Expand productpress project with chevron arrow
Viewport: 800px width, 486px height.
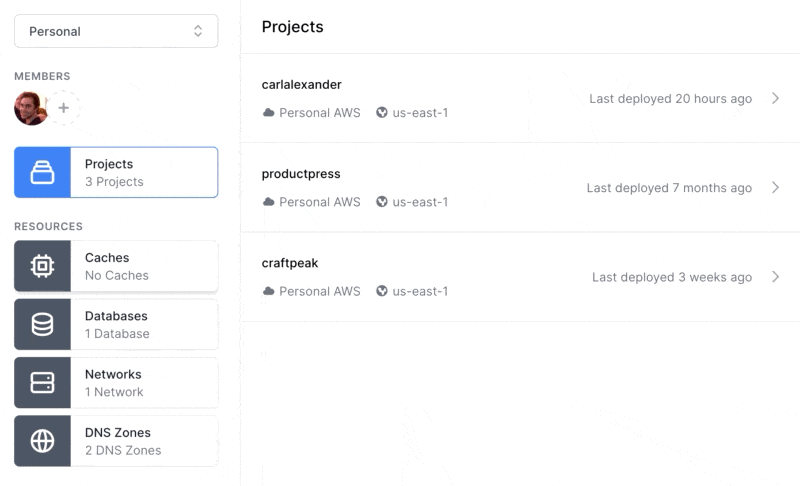coord(776,187)
